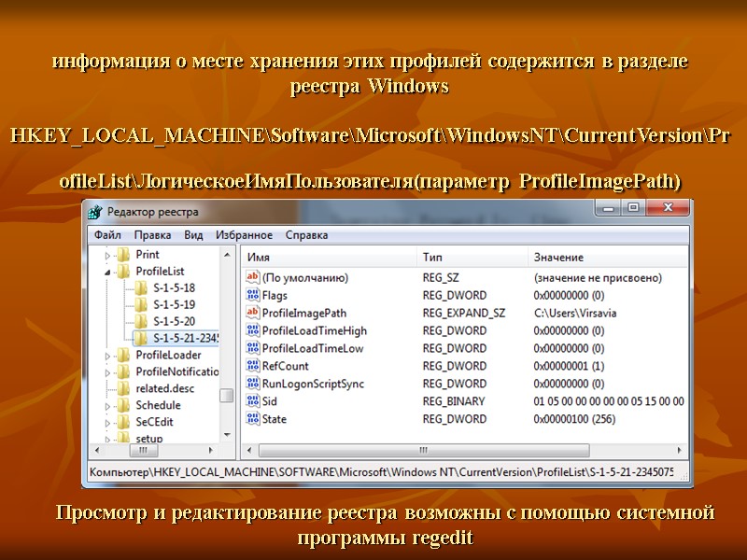Expand the setup tree node
This screenshot has height=560, width=747.
107,439
